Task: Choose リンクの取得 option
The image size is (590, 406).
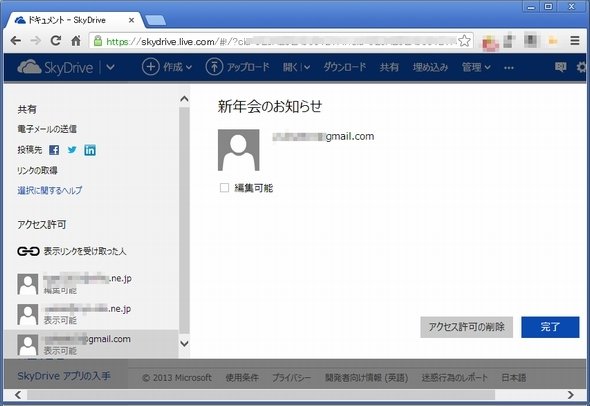Action: click(x=37, y=170)
